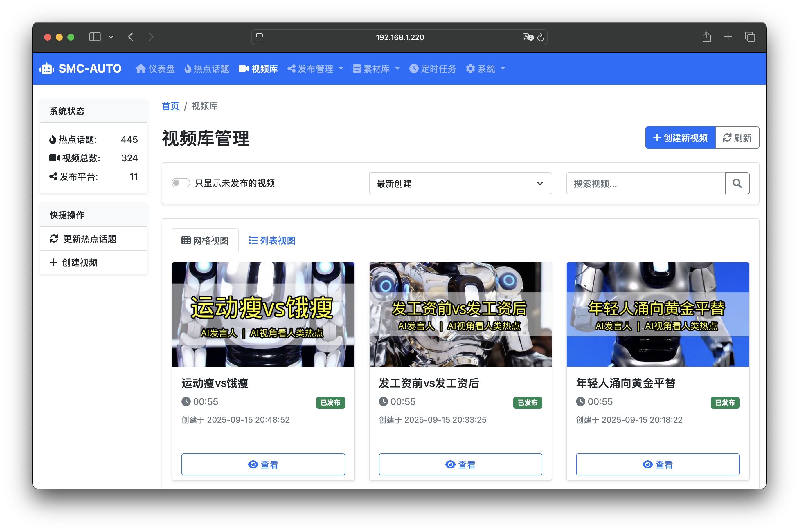Click 查看 for 运动瘦vs饿瘦 video
799x532 pixels.
[263, 464]
